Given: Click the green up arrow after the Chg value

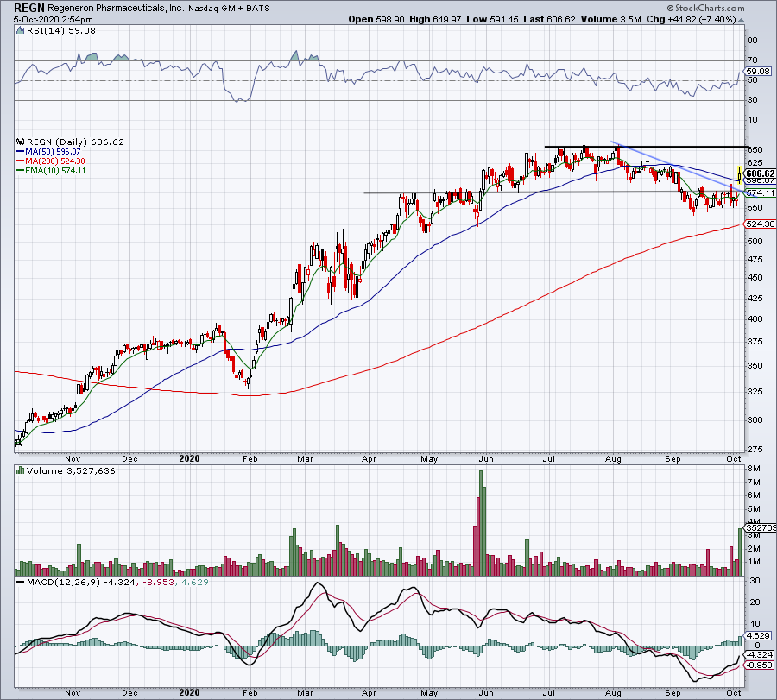Looking at the screenshot, I should point(742,20).
